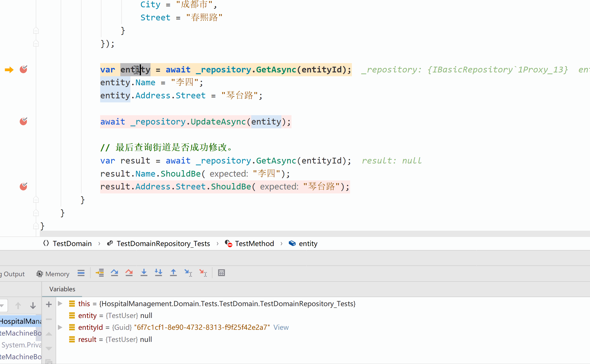The width and height of the screenshot is (590, 364).
Task: Select the HospitalMana stack frame
Action: pos(20,321)
